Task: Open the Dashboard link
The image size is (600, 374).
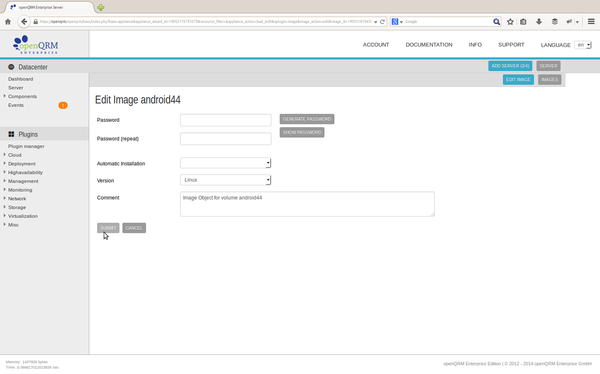Action: click(x=20, y=79)
